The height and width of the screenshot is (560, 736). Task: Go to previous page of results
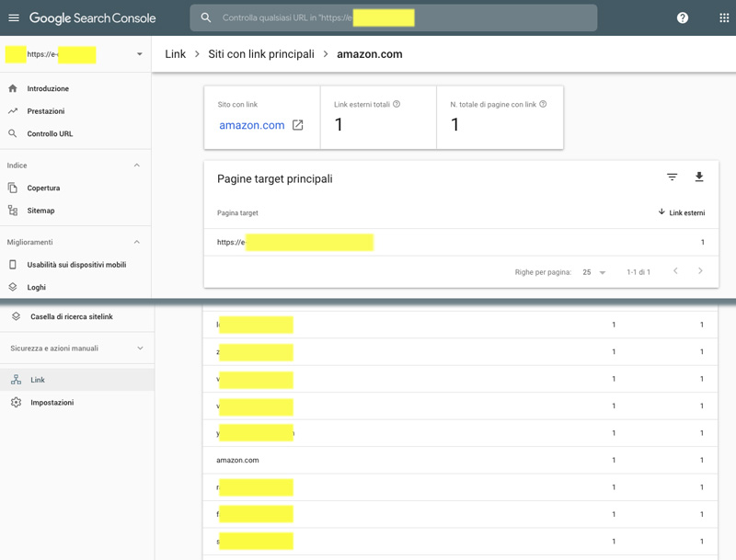675,270
